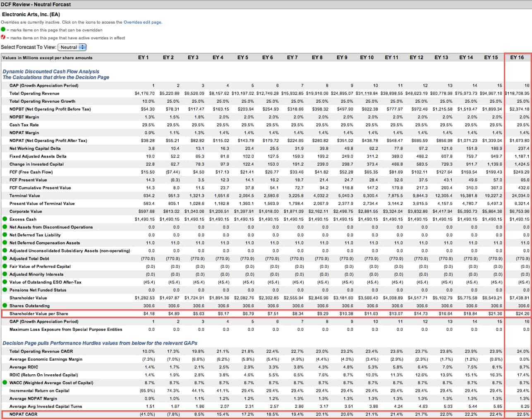The width and height of the screenshot is (532, 419).
Task: Click override icon for Value of Outstanding ESO After-Tax
Action: (x=5, y=282)
